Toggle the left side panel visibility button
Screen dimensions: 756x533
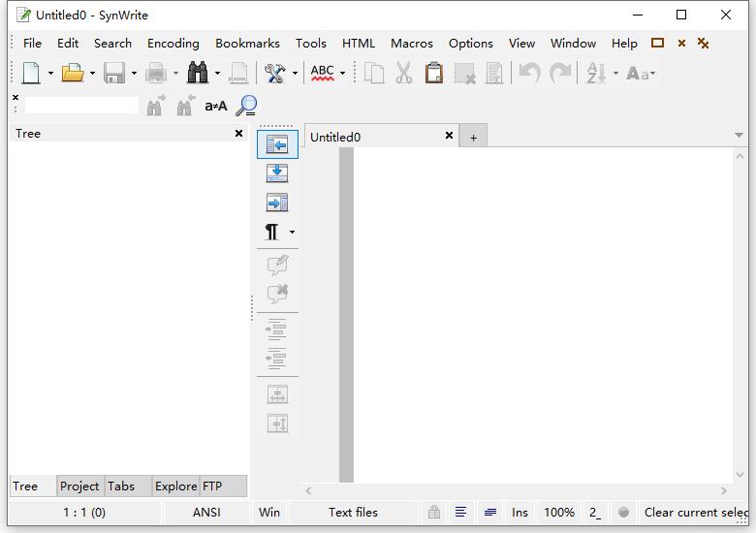point(277,144)
